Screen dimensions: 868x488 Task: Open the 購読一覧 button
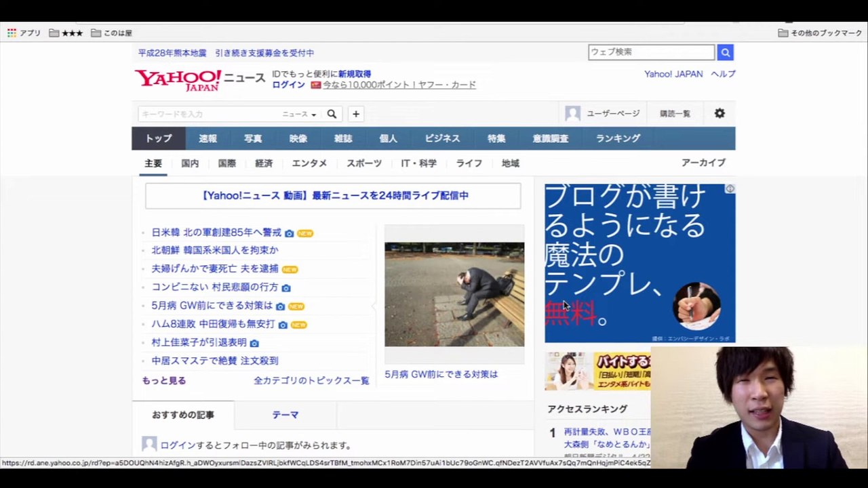675,114
